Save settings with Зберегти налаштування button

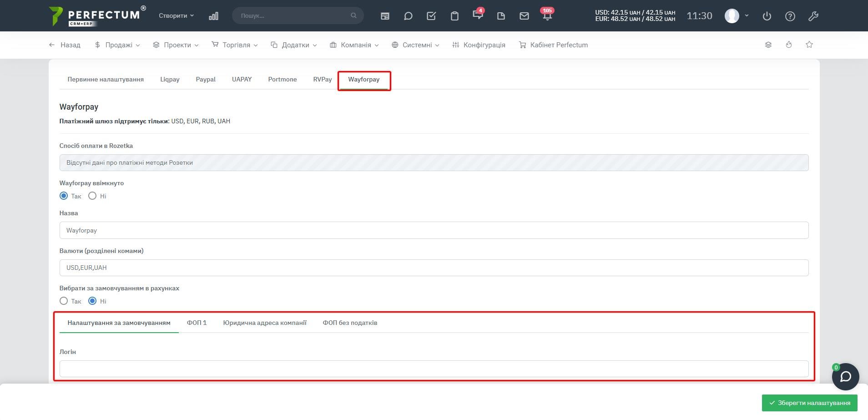[x=809, y=403]
